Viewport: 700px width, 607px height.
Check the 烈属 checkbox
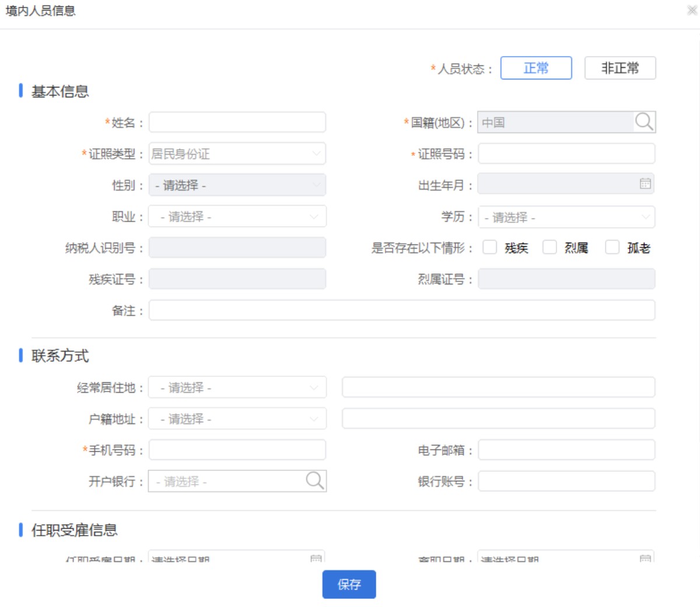(x=549, y=247)
